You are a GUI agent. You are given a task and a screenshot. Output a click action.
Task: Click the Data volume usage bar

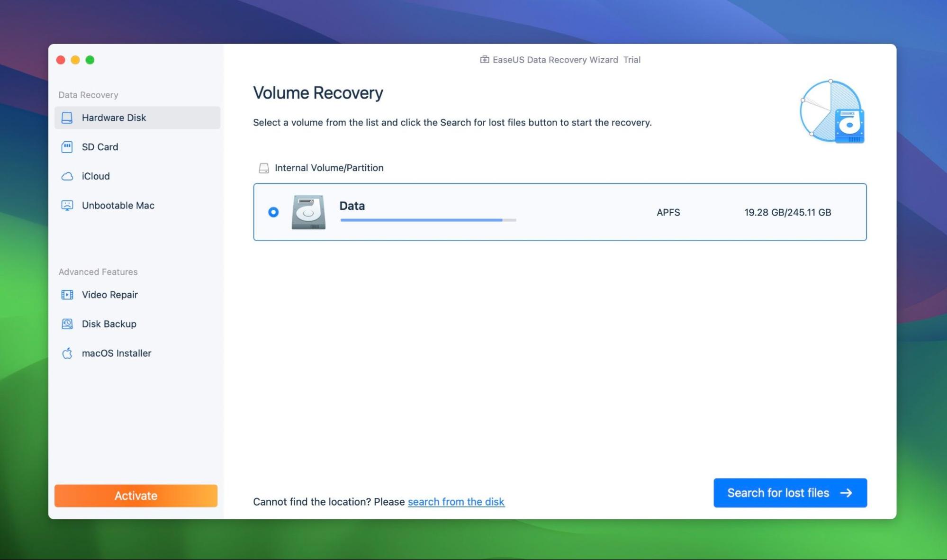point(428,220)
